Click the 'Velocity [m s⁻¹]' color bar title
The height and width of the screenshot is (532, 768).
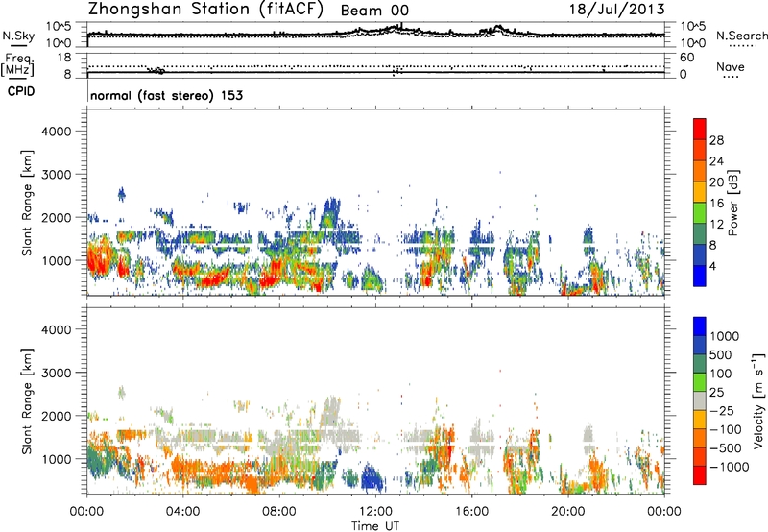coord(758,401)
